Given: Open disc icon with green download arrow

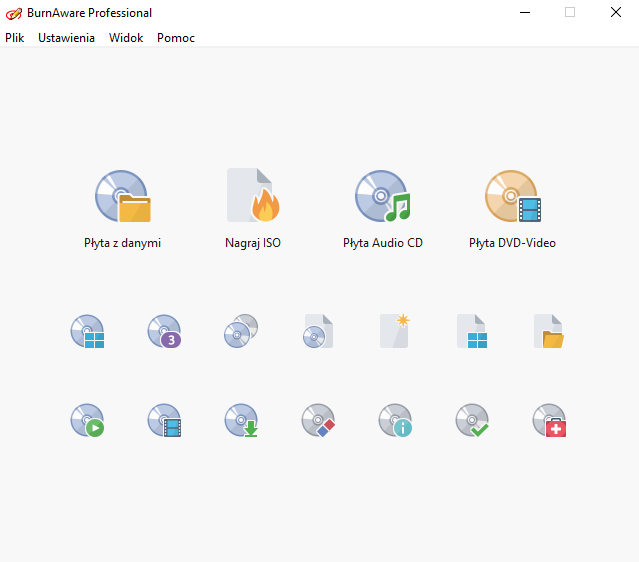Looking at the screenshot, I should 241,420.
